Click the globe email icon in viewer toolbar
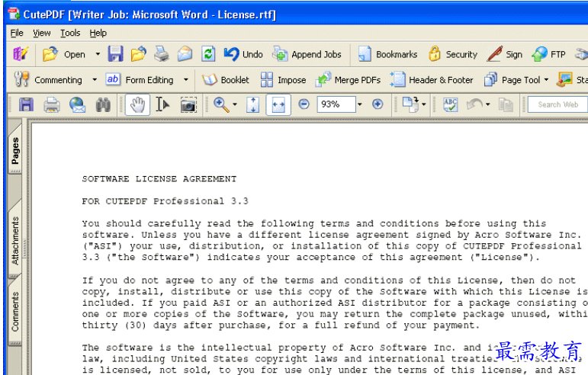The height and width of the screenshot is (375, 588). (77, 104)
